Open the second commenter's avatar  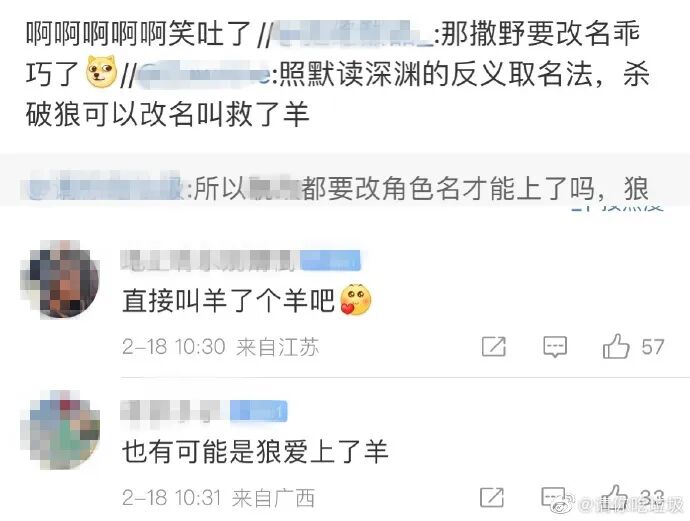click(x=60, y=429)
